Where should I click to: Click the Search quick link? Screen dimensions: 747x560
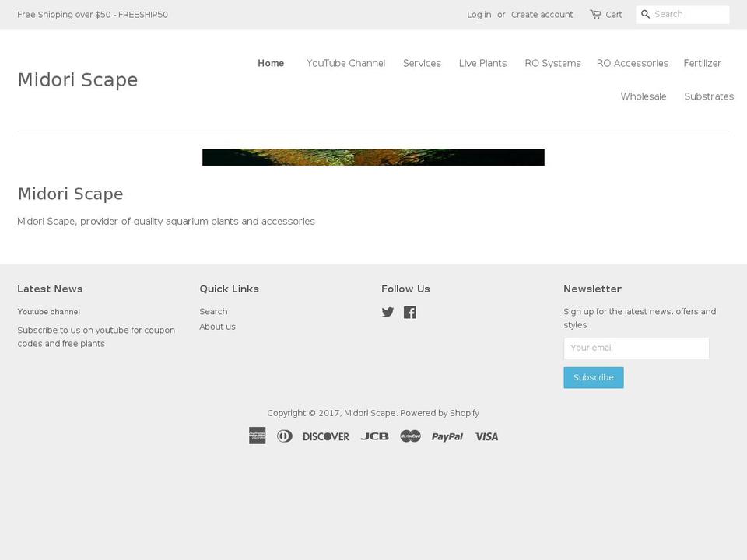[213, 311]
